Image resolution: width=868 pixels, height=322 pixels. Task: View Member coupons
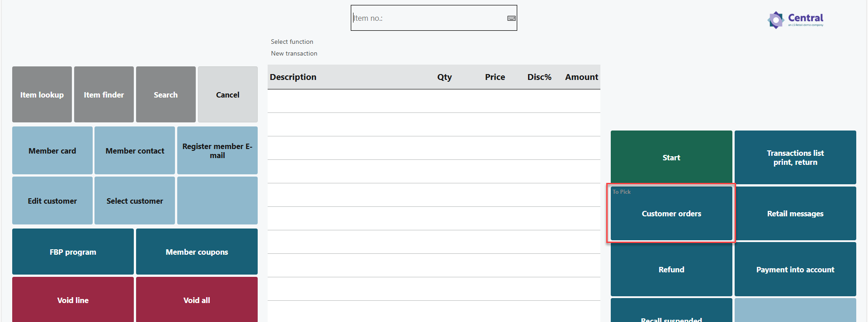pyautogui.click(x=197, y=252)
